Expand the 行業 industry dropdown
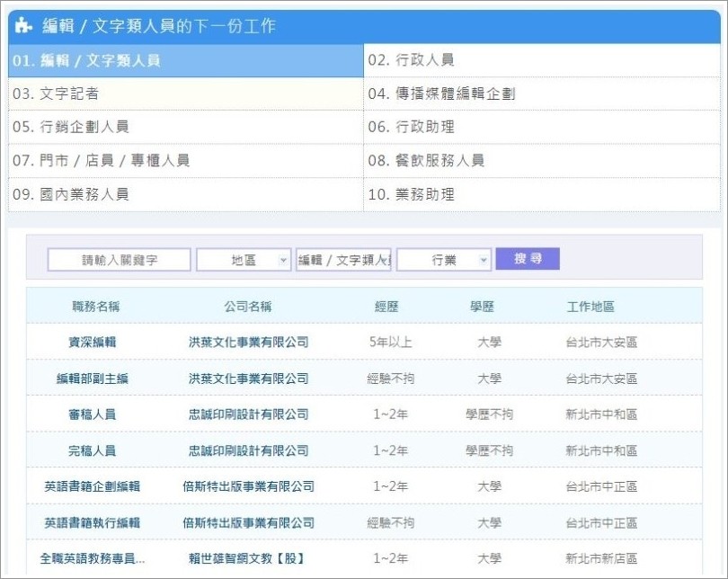728x579 pixels. coord(444,260)
